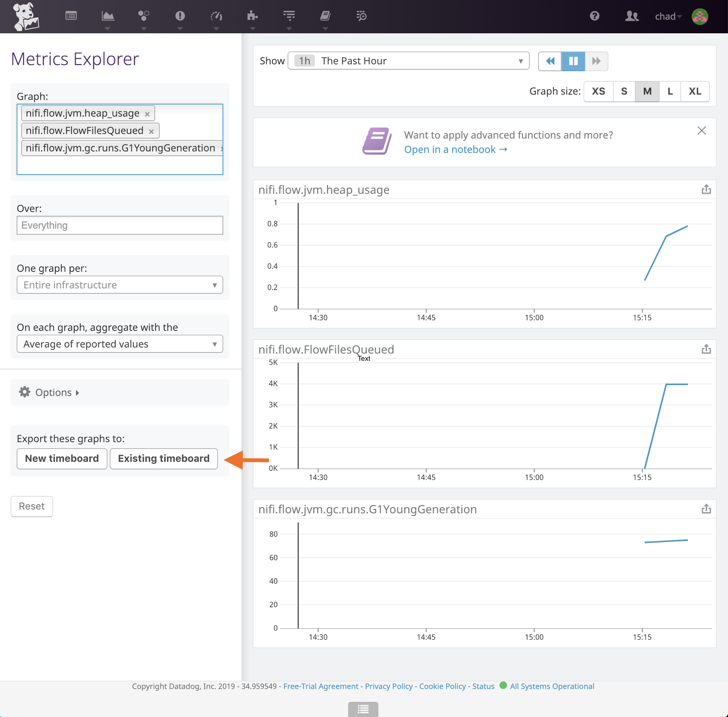This screenshot has height=717, width=728.
Task: Open the Notebooks nav icon
Action: click(325, 16)
